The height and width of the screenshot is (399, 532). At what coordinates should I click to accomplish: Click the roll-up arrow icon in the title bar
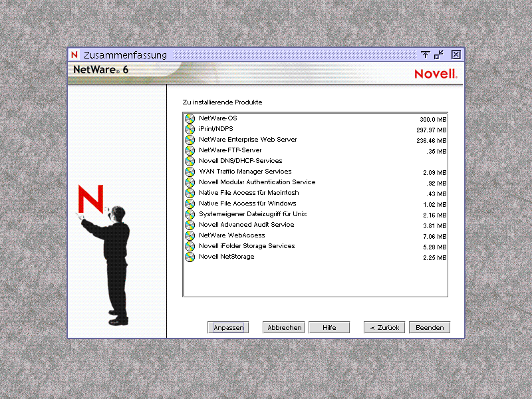[425, 55]
